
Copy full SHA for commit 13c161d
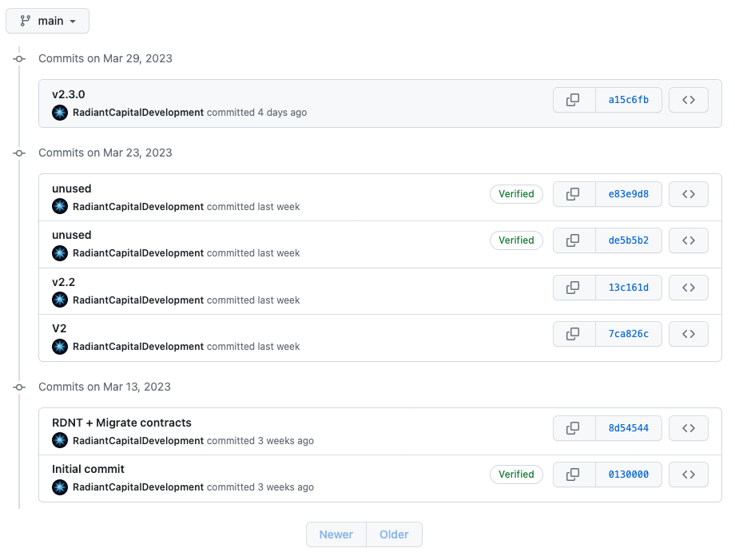574,288
